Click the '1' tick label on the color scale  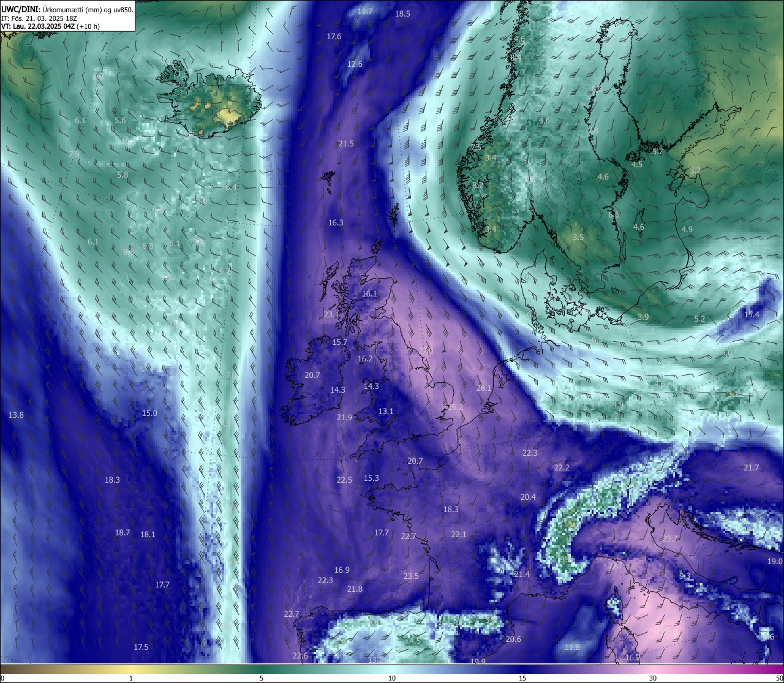point(131,678)
